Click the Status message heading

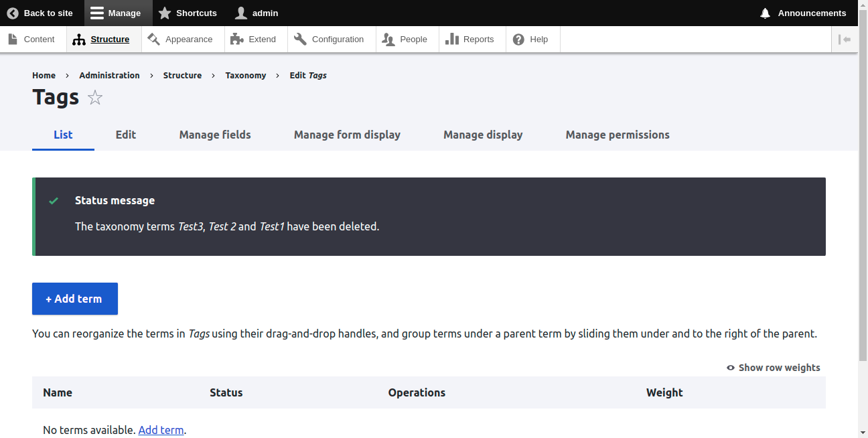pos(115,200)
